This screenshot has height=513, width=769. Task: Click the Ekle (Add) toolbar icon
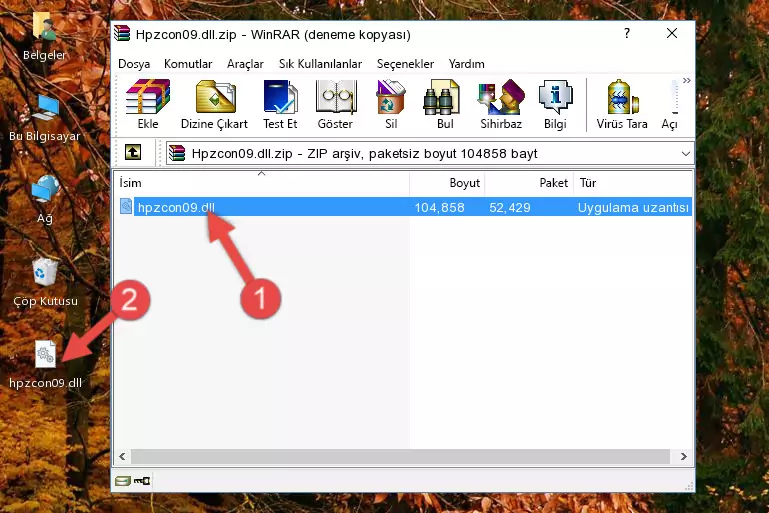coord(148,104)
